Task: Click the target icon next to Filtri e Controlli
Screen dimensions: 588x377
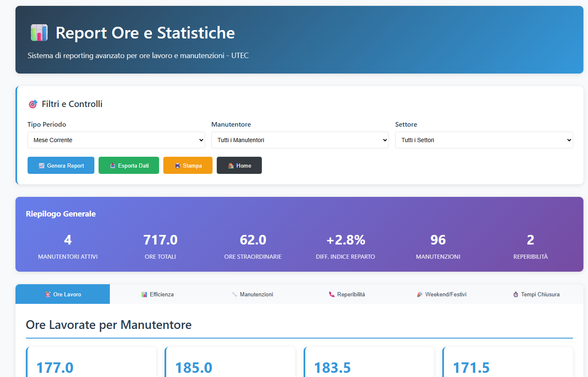Action: [x=33, y=104]
